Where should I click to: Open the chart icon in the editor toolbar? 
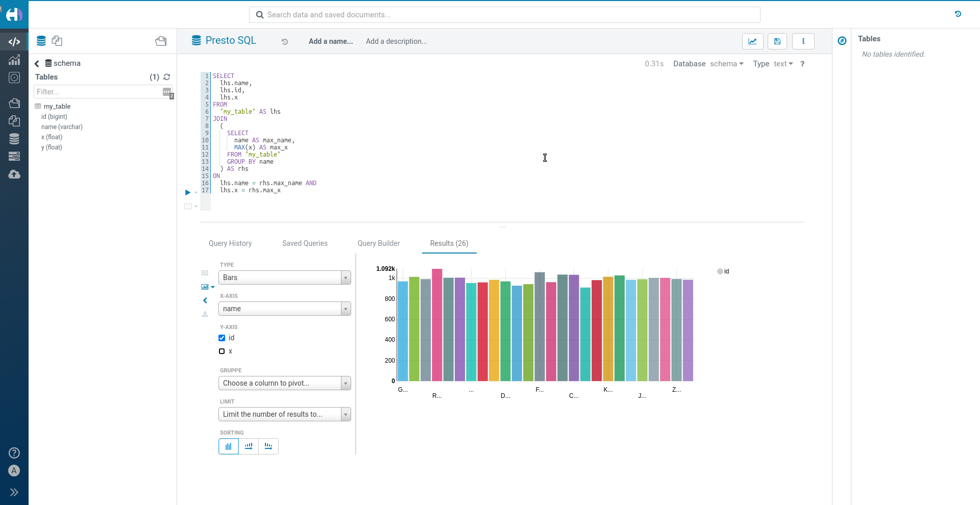[752, 41]
